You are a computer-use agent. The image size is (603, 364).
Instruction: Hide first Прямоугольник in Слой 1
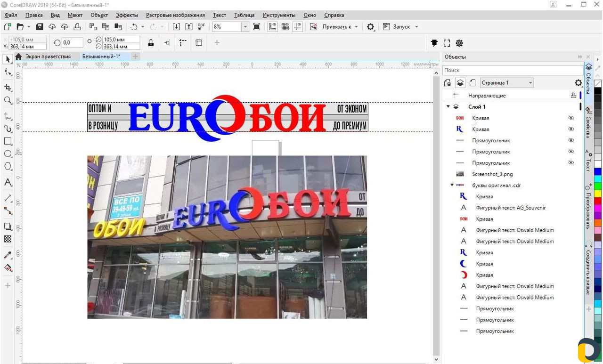(571, 140)
